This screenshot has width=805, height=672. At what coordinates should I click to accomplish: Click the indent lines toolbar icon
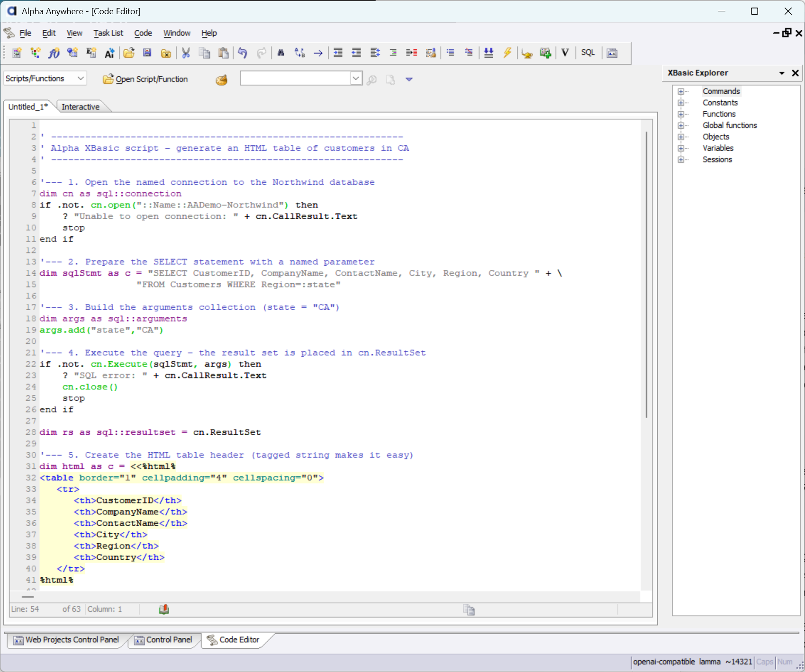click(338, 53)
